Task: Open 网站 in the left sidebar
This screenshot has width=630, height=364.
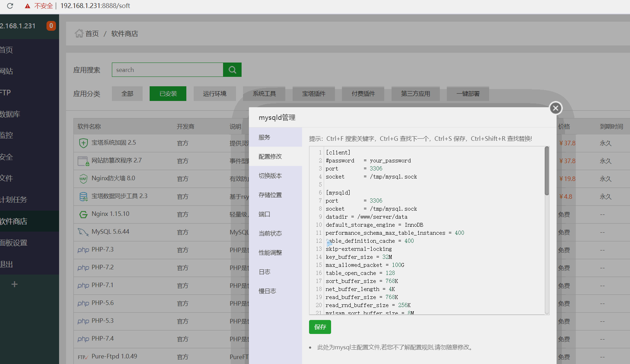Action: [x=29, y=71]
